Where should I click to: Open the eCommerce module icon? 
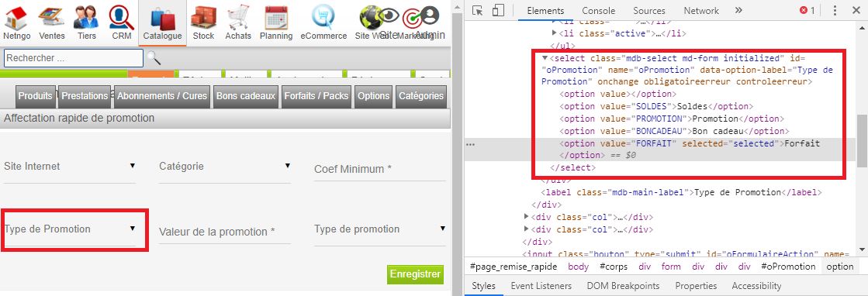pyautogui.click(x=323, y=17)
